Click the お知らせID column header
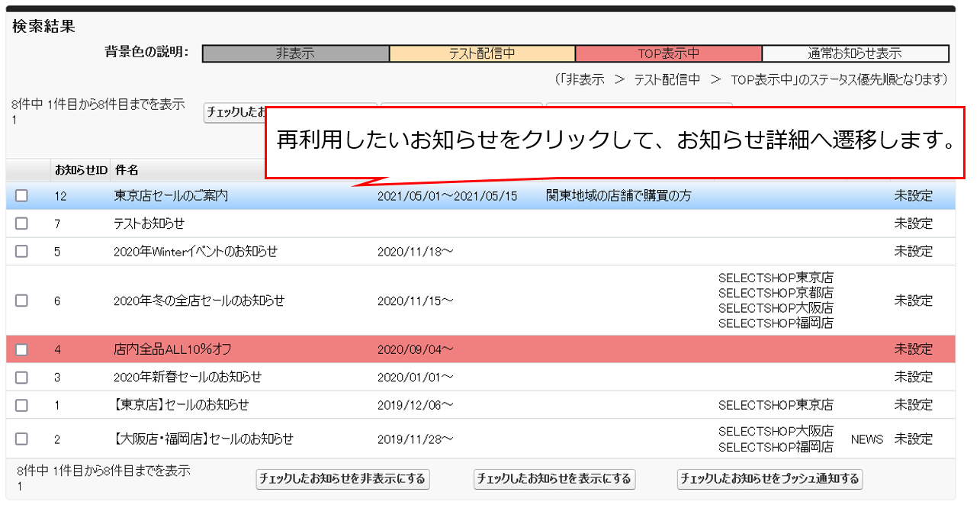The width and height of the screenshot is (980, 508). (82, 169)
